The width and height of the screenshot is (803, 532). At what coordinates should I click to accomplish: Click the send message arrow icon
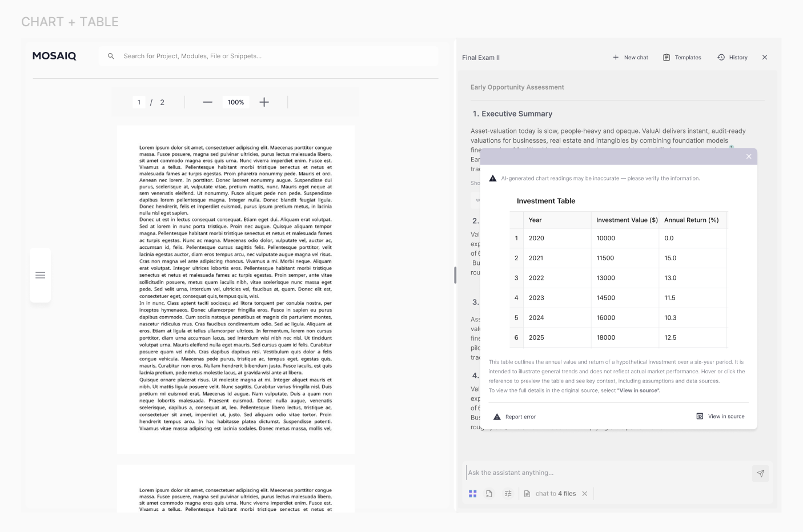[x=760, y=473]
